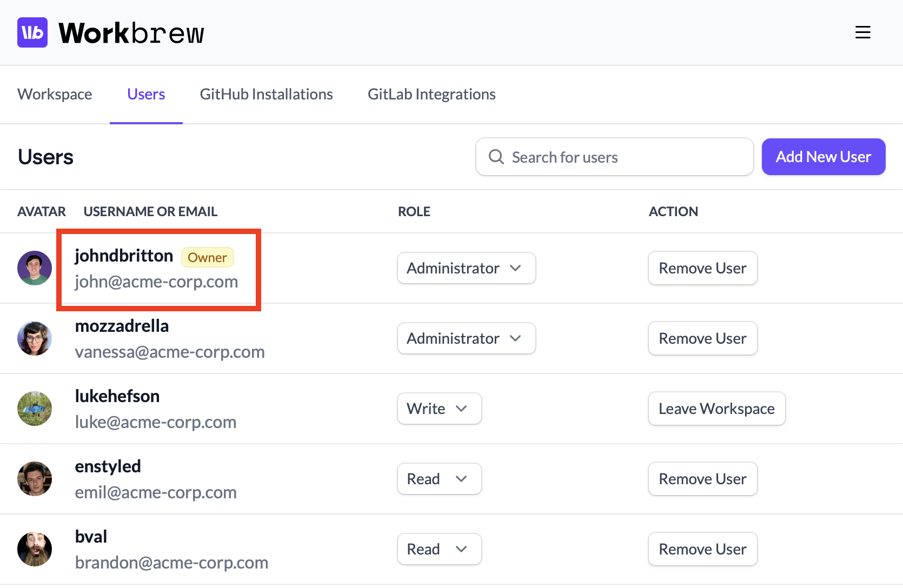This screenshot has height=588, width=903.
Task: Click the Workbrew logo icon
Action: tap(32, 32)
